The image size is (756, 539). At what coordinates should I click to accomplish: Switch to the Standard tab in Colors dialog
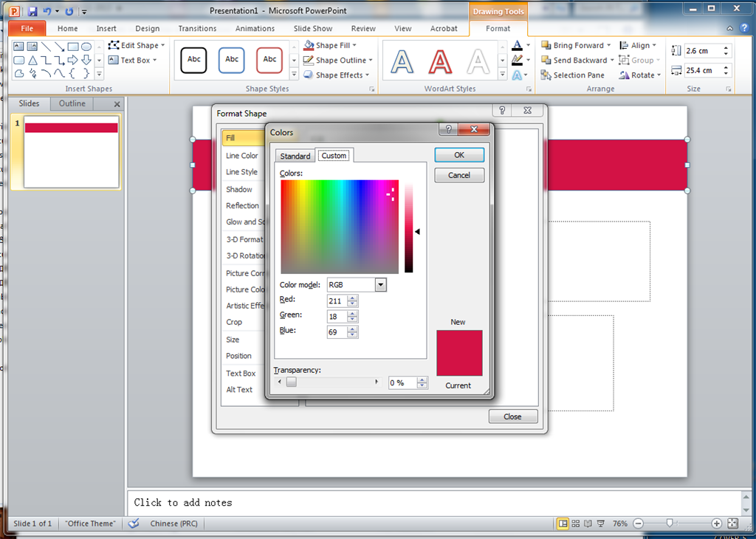coord(295,156)
